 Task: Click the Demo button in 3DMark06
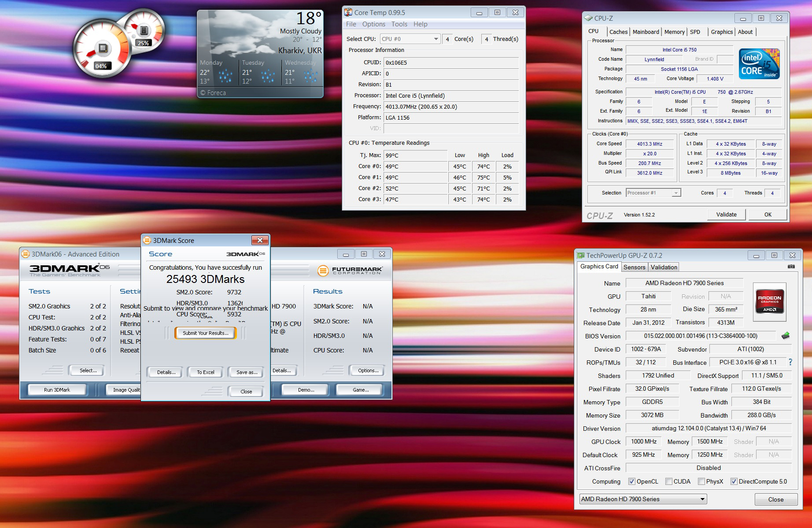(x=306, y=390)
